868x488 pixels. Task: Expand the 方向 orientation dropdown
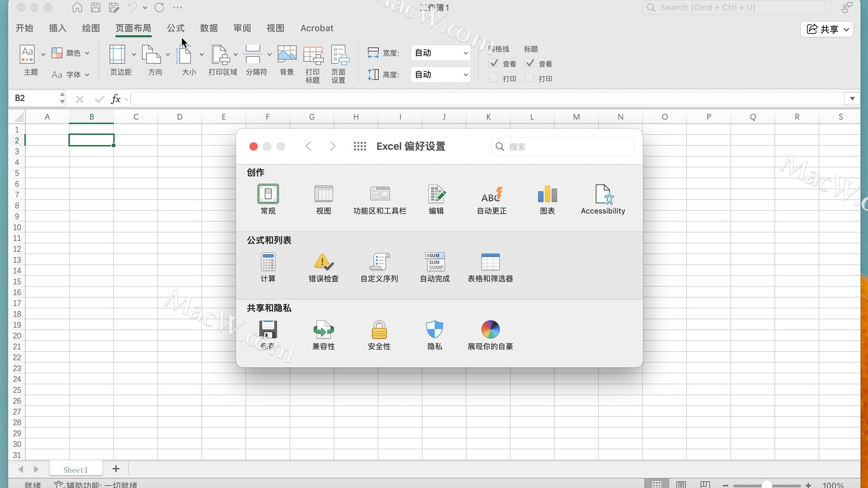coord(168,54)
